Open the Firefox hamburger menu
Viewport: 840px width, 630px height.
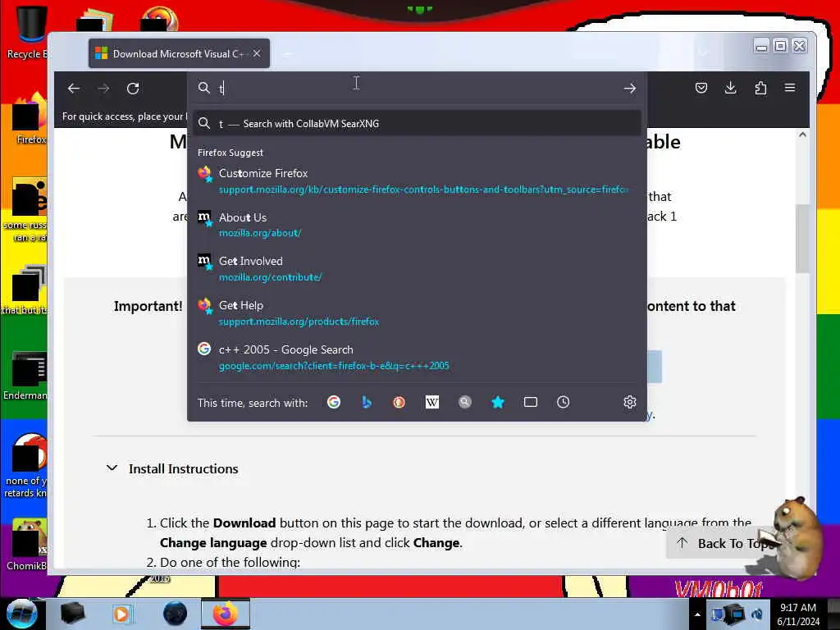(790, 87)
